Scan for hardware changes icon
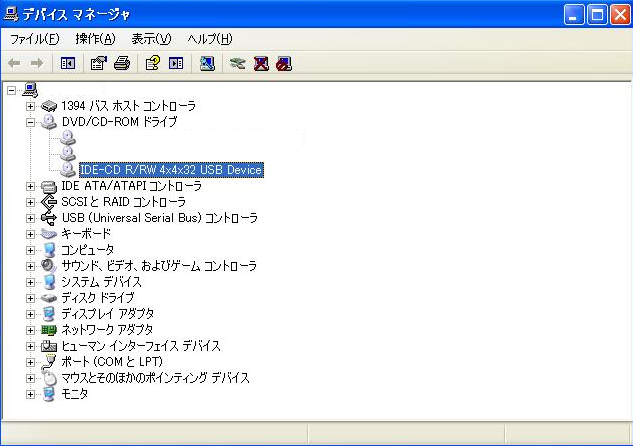This screenshot has width=633, height=446. (x=207, y=63)
